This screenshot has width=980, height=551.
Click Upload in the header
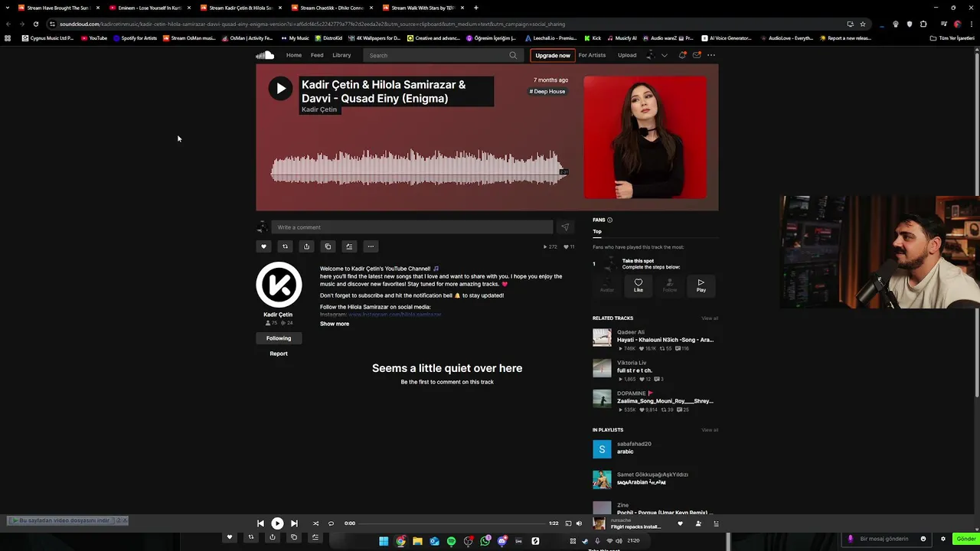(627, 55)
